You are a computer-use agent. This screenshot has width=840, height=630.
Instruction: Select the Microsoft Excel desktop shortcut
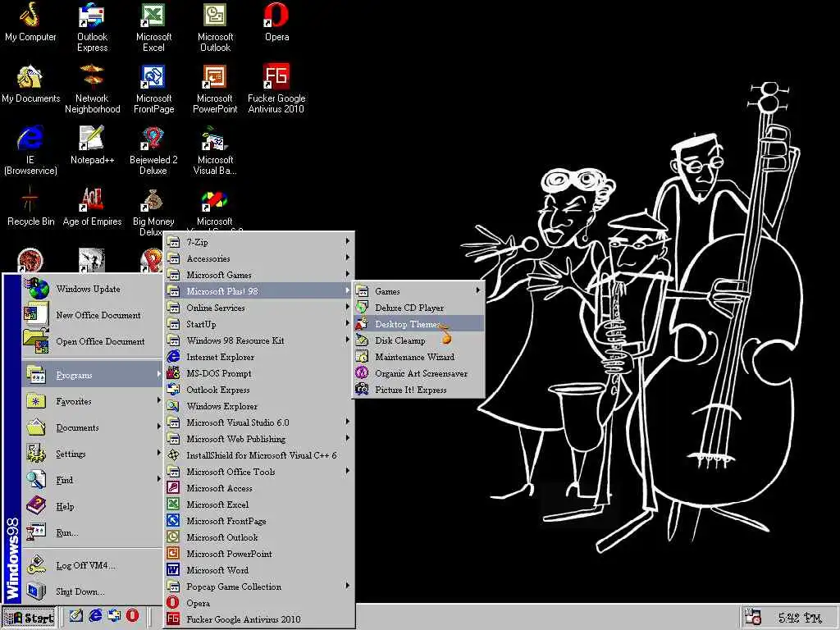153,27
